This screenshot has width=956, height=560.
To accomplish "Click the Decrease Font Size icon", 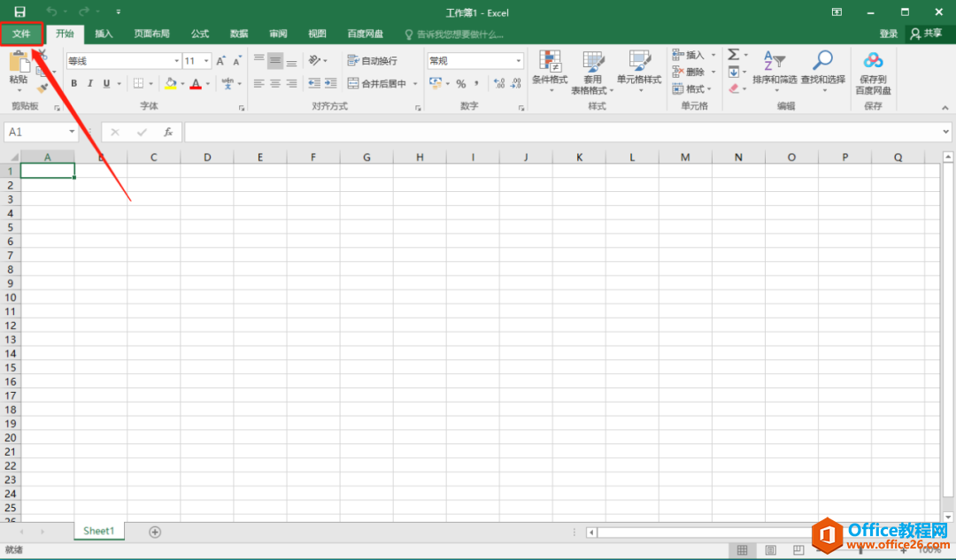I will [x=236, y=60].
